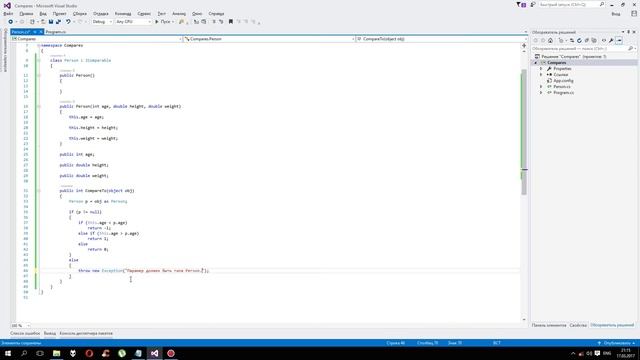640x360 pixels.
Task: Click the View Code icon in Solution Explorer toolbar
Action: pyautogui.click(x=604, y=40)
